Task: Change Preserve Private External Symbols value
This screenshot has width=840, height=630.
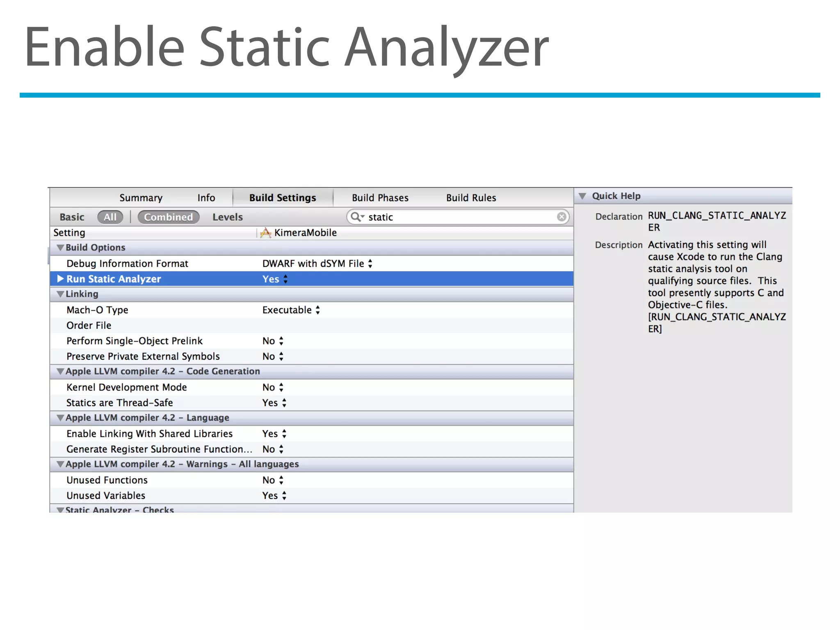Action: 273,356
